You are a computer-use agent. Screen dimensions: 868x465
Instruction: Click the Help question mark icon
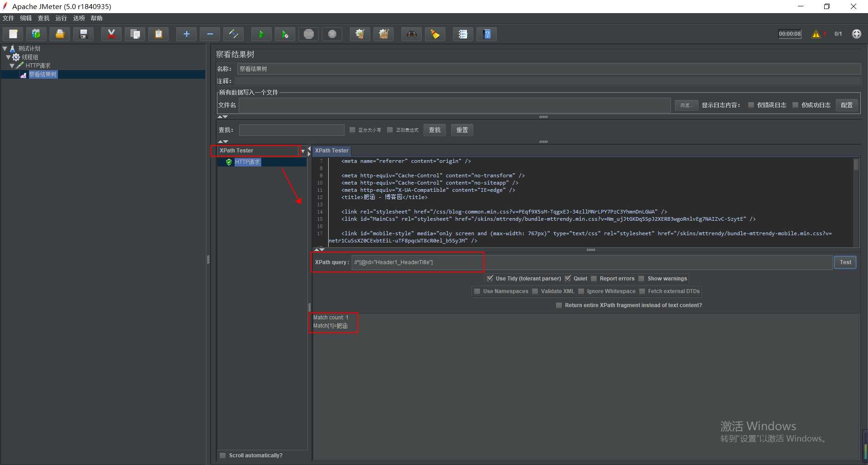[x=487, y=34]
